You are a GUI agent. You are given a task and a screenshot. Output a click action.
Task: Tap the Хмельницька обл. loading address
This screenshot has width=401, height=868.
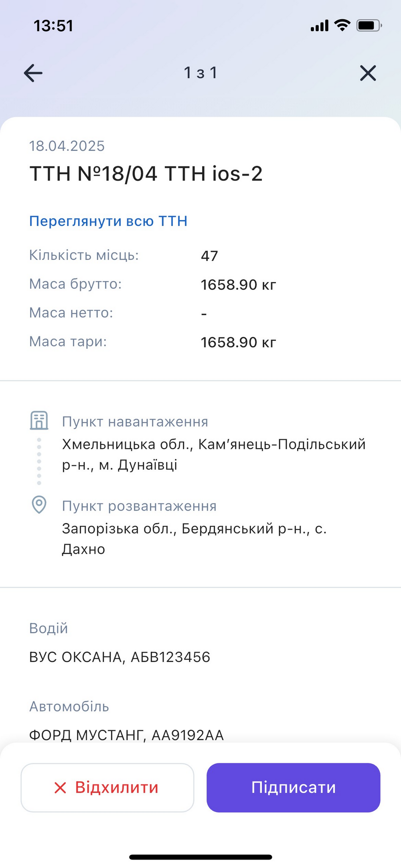(x=213, y=454)
